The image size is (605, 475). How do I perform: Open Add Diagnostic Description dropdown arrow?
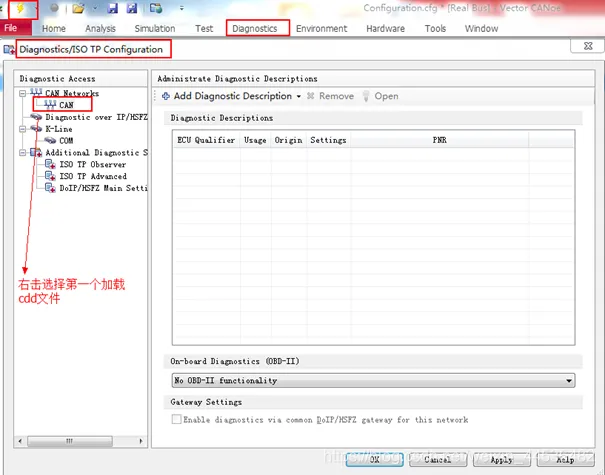tap(299, 97)
